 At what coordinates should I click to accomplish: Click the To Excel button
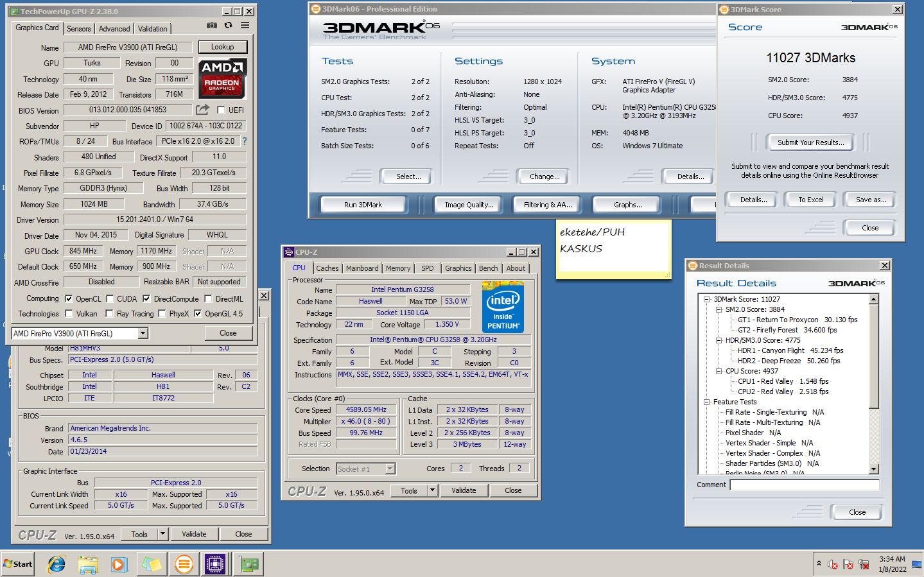coord(810,200)
